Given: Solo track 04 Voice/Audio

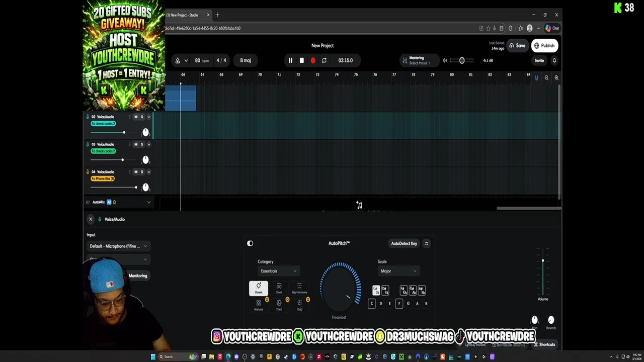Looking at the screenshot, I should coord(141,172).
